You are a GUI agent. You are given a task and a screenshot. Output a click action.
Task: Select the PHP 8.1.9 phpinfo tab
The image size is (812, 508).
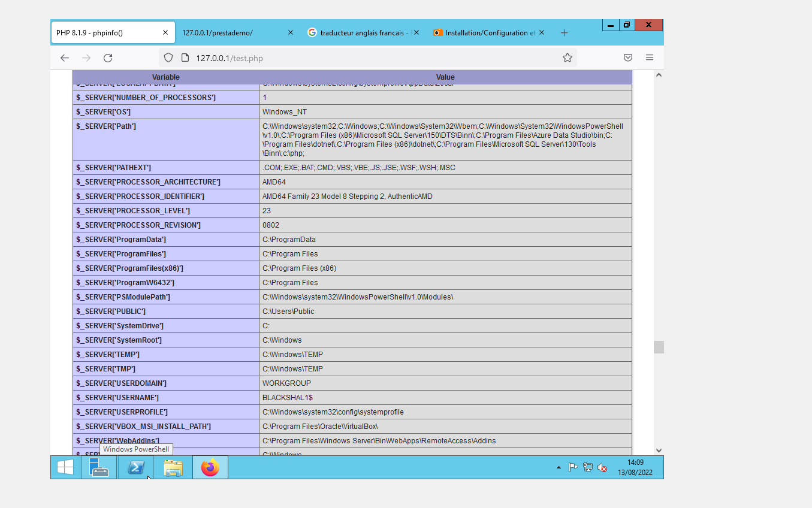pos(113,33)
